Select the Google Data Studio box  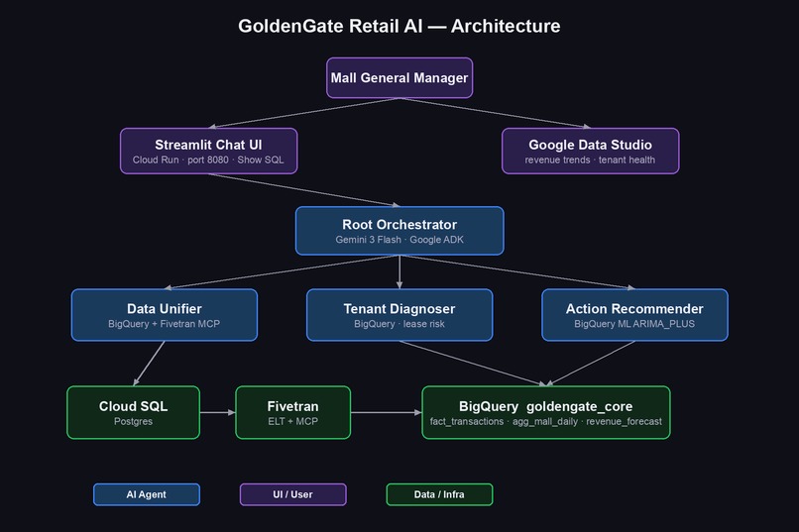[x=590, y=152]
